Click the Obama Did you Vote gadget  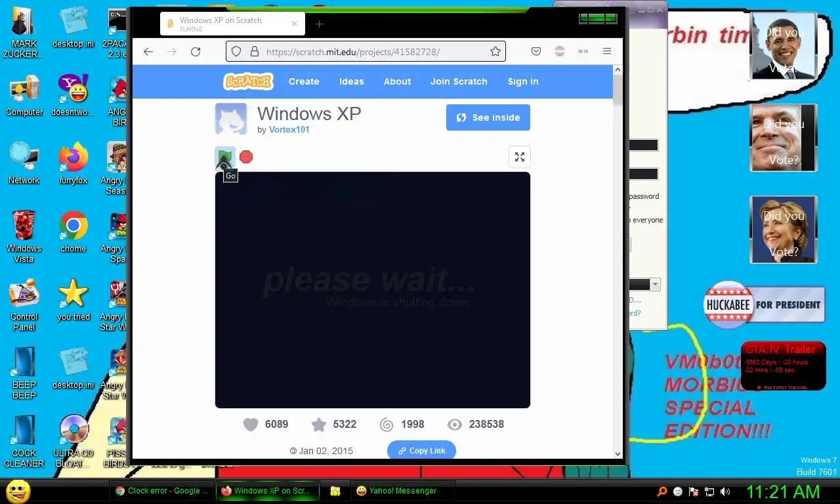[784, 47]
